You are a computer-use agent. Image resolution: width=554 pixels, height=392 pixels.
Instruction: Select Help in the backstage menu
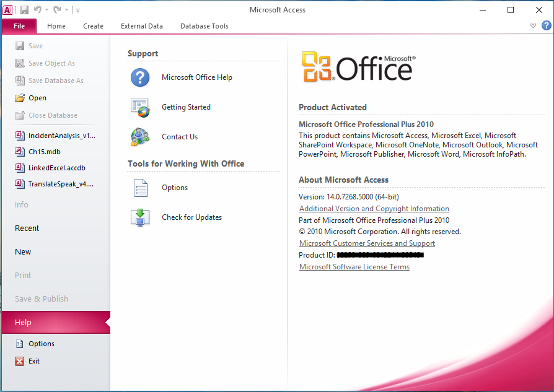56,323
